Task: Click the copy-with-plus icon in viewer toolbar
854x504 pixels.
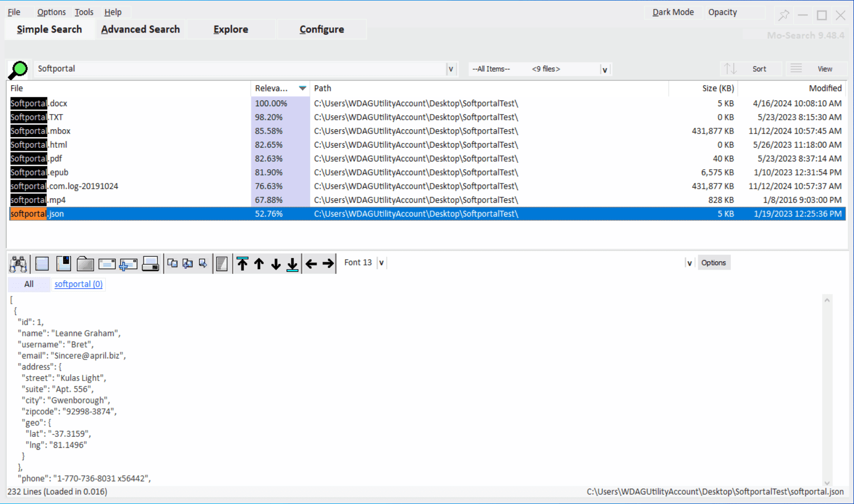Action: tap(188, 263)
